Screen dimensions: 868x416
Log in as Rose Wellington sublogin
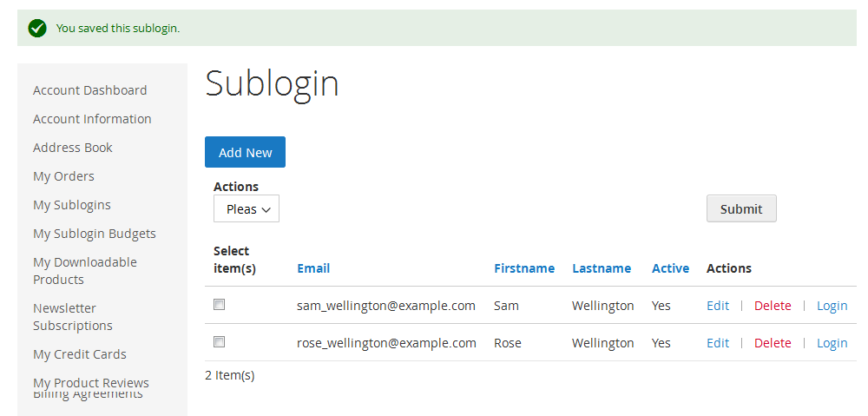832,343
